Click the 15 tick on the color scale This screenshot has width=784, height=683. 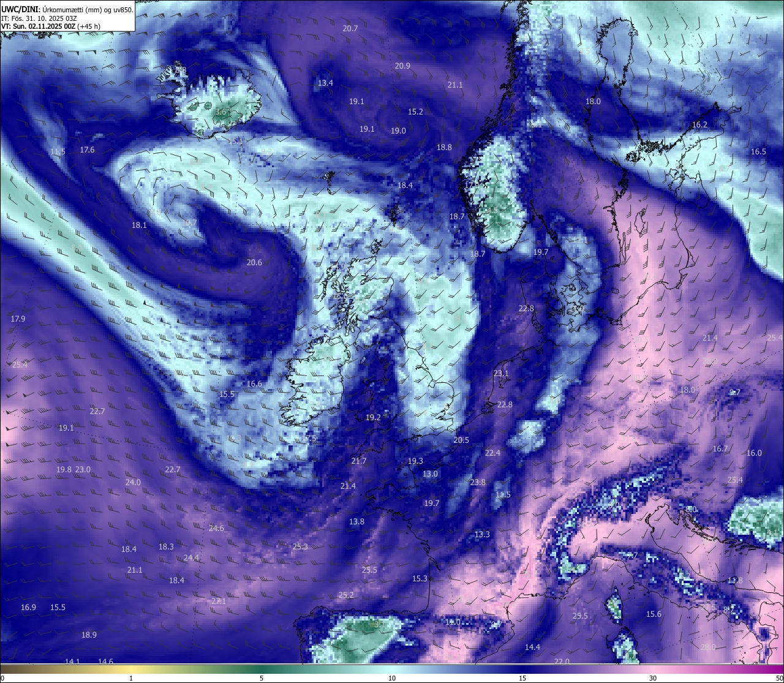click(x=522, y=678)
